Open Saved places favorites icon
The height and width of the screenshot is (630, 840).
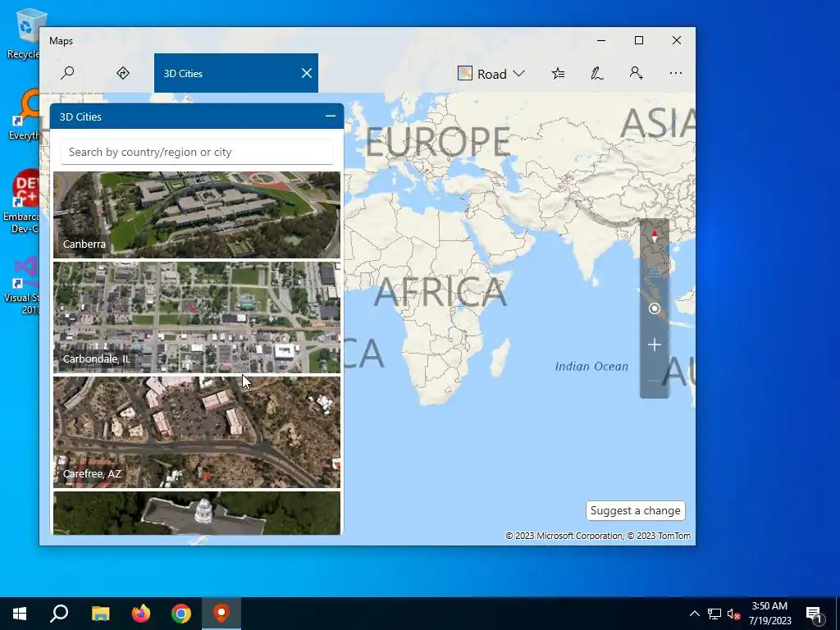(x=558, y=73)
